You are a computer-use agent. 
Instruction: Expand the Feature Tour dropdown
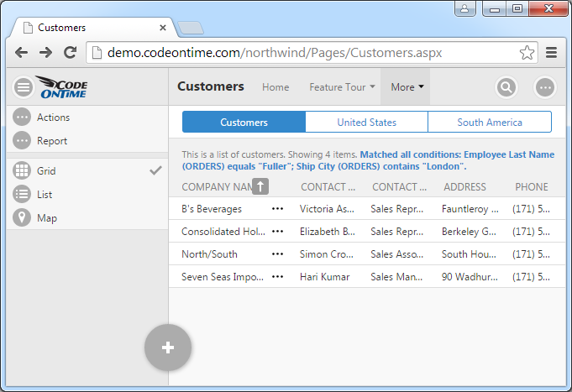341,87
